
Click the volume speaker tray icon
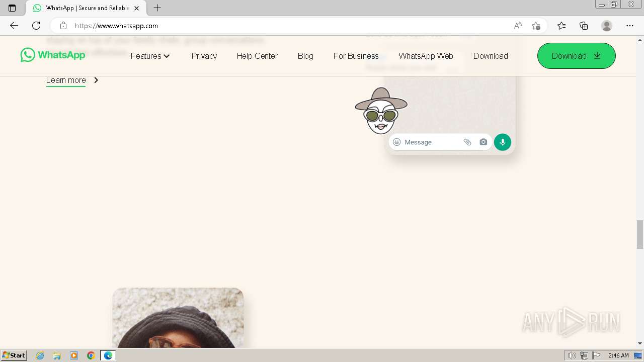[x=572, y=355]
